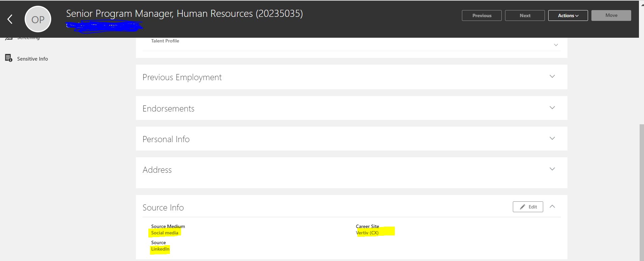Viewport: 644px width, 261px height.
Task: Click the Source Medium label
Action: tap(168, 226)
